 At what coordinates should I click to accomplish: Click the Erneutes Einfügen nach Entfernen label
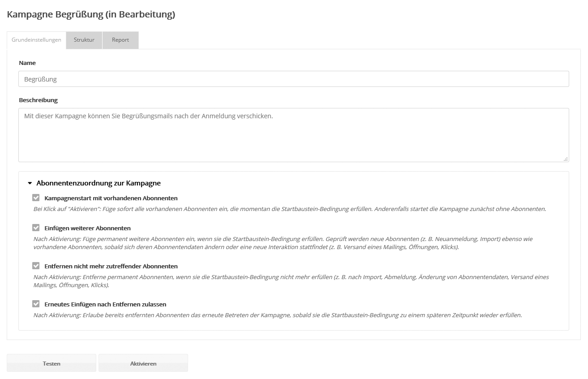tap(105, 305)
